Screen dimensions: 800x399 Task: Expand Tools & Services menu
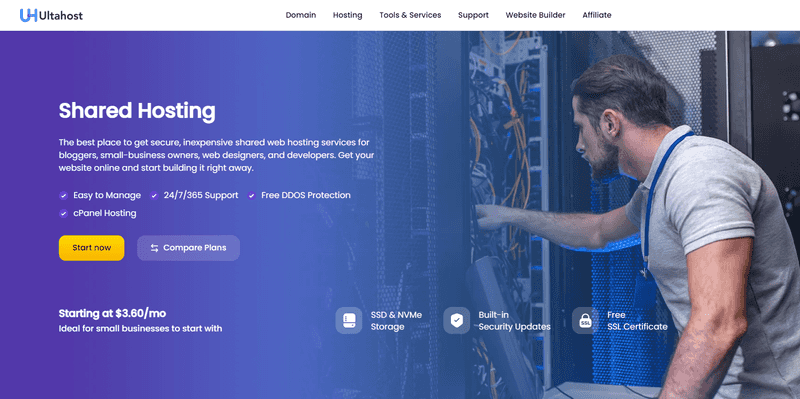click(410, 15)
